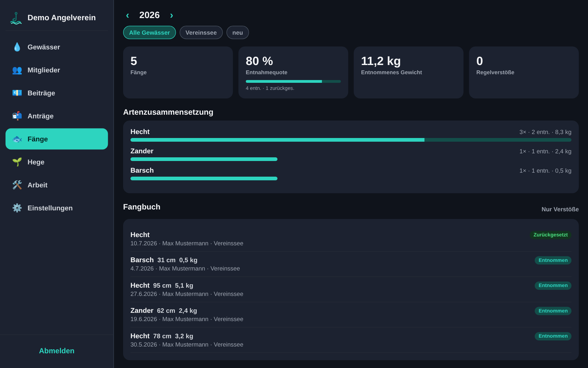
Task: Open the Hege menu label
Action: (36, 162)
